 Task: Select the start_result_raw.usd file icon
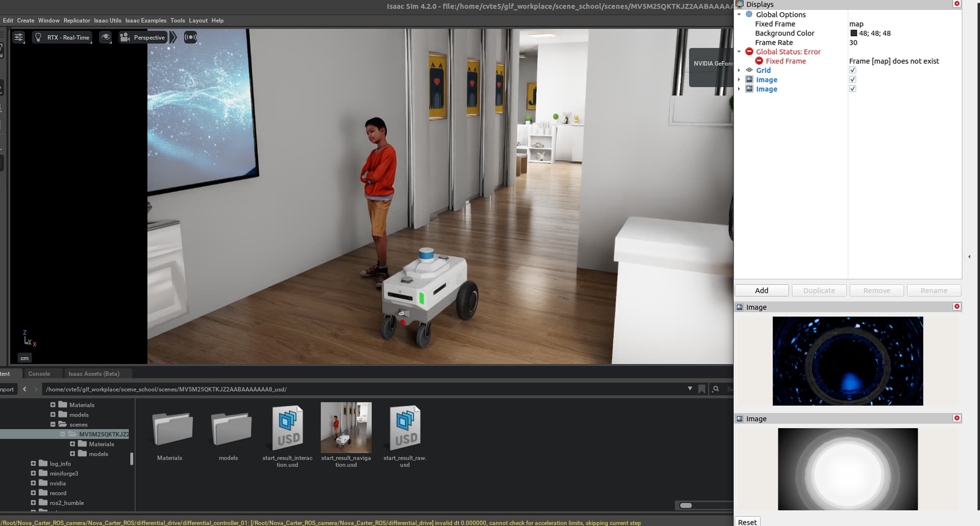click(x=405, y=428)
